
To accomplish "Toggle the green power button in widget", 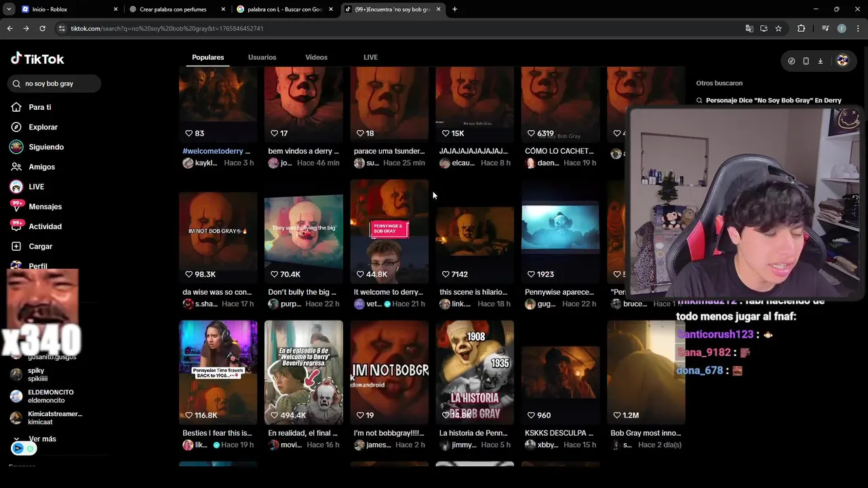I will 31,448.
